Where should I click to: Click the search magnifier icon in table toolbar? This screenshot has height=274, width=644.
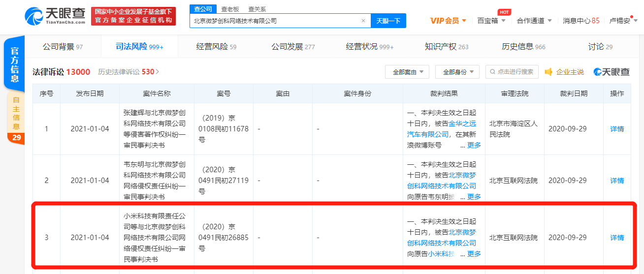pos(493,72)
